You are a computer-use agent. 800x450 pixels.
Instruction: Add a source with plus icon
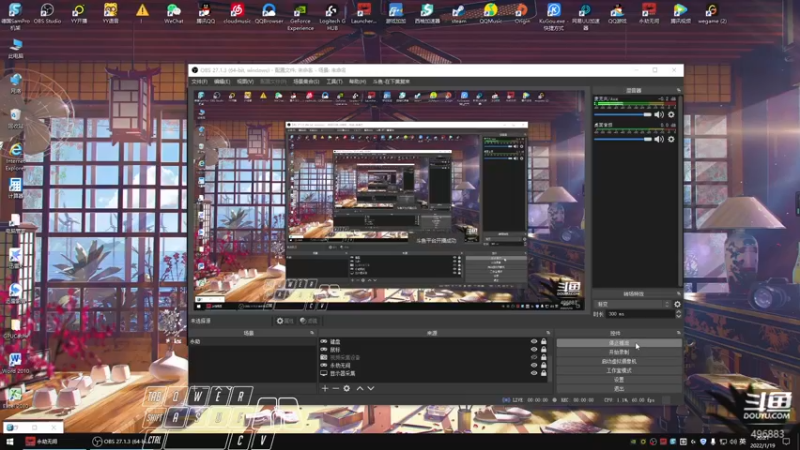click(324, 388)
